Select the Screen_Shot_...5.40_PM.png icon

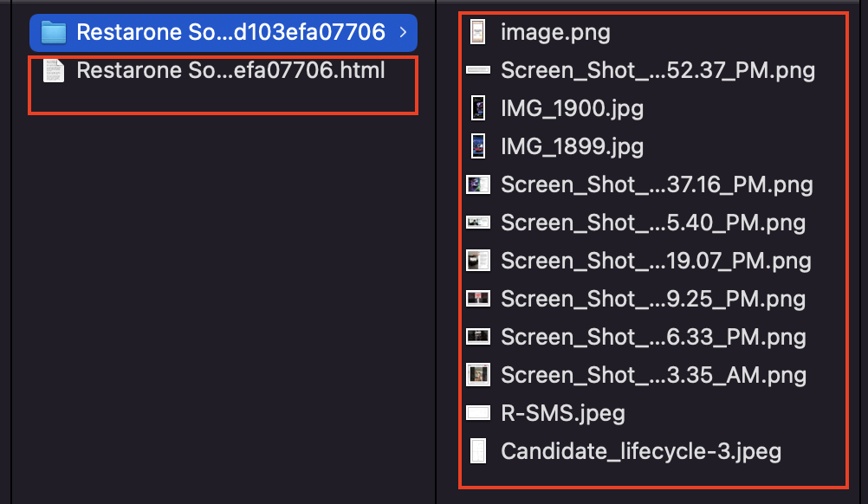pos(478,223)
